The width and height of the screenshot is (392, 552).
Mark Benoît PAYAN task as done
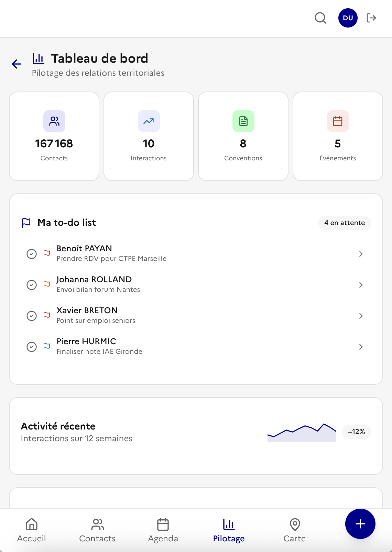(x=32, y=254)
